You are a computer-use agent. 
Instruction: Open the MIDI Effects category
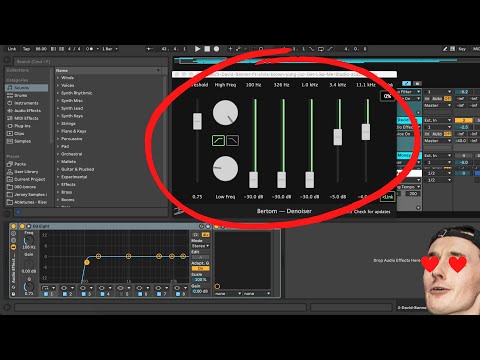(x=27, y=118)
